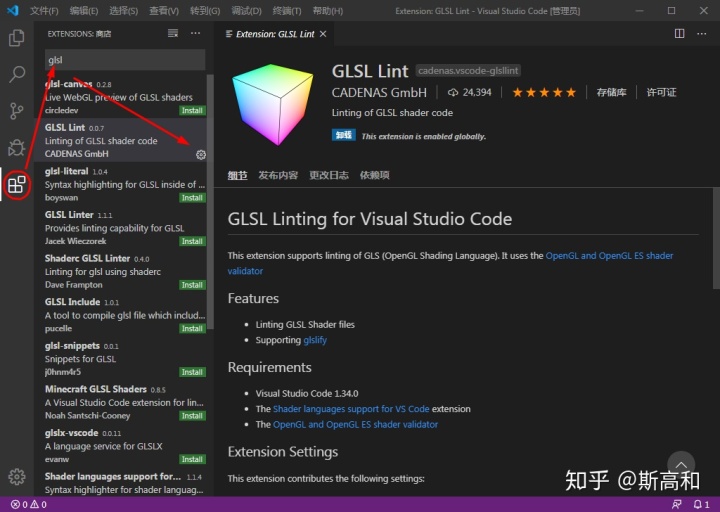Open the Extensions view icon
This screenshot has width=720, height=512.
(x=17, y=185)
